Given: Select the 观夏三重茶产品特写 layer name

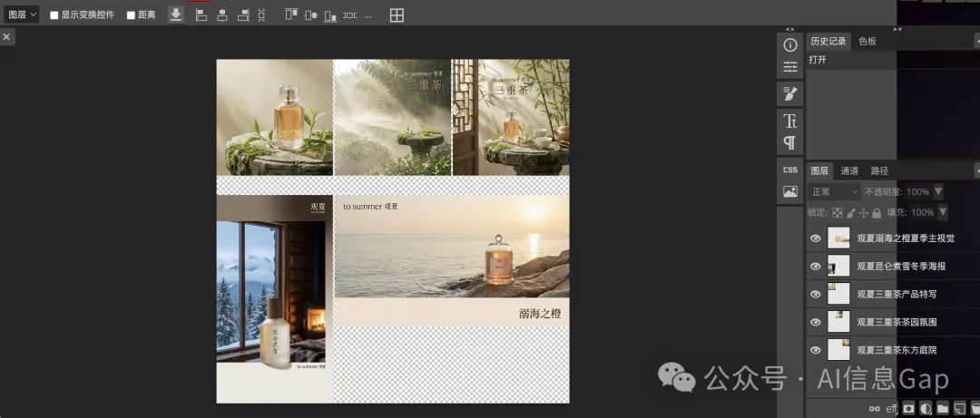Looking at the screenshot, I should pos(897,295).
